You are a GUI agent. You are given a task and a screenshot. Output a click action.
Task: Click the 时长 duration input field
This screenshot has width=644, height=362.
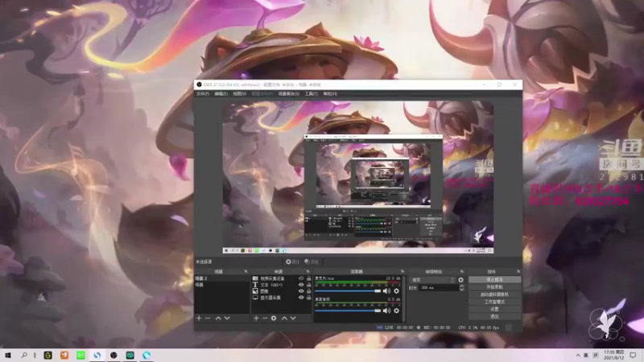(x=439, y=288)
